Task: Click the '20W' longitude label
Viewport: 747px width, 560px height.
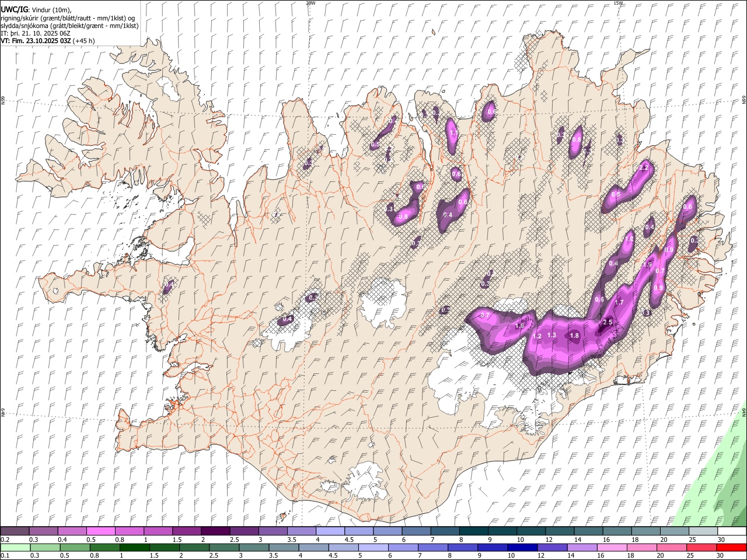Action: coord(310,3)
